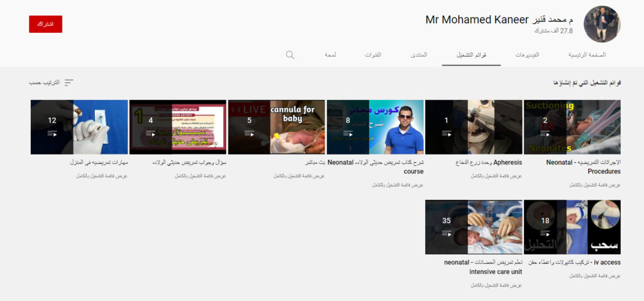Screen dimensions: 644x301
Task: Click the channel search magnifier icon
Action: point(290,55)
